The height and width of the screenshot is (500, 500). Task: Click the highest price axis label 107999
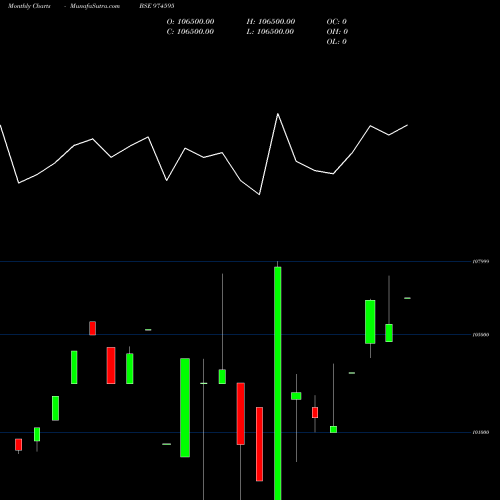481,261
